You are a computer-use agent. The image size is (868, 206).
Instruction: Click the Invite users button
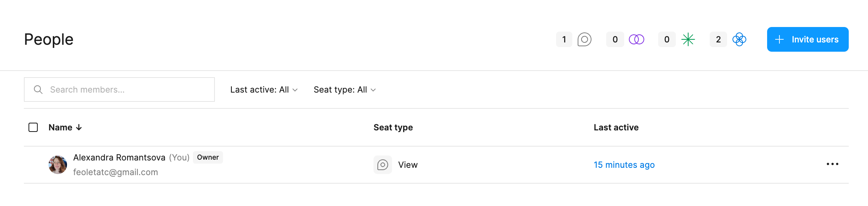click(808, 39)
